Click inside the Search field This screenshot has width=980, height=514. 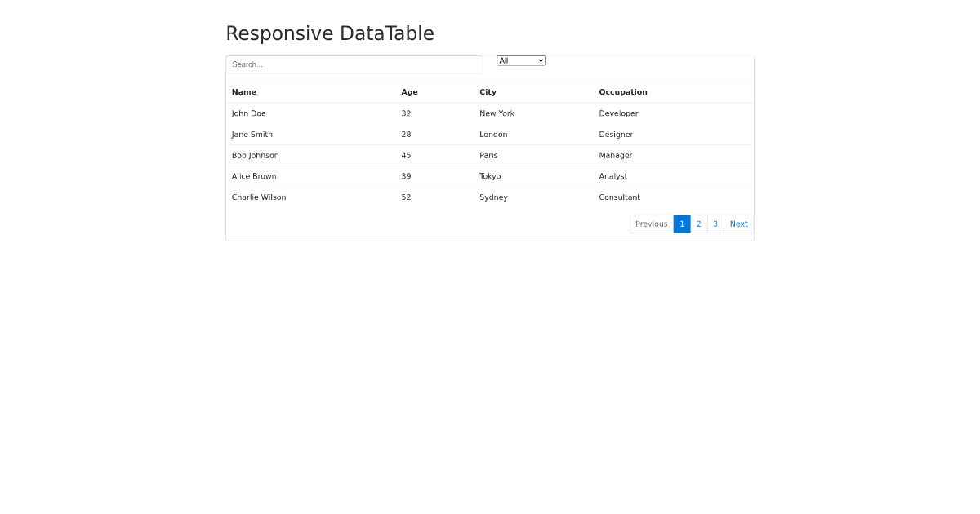(354, 64)
